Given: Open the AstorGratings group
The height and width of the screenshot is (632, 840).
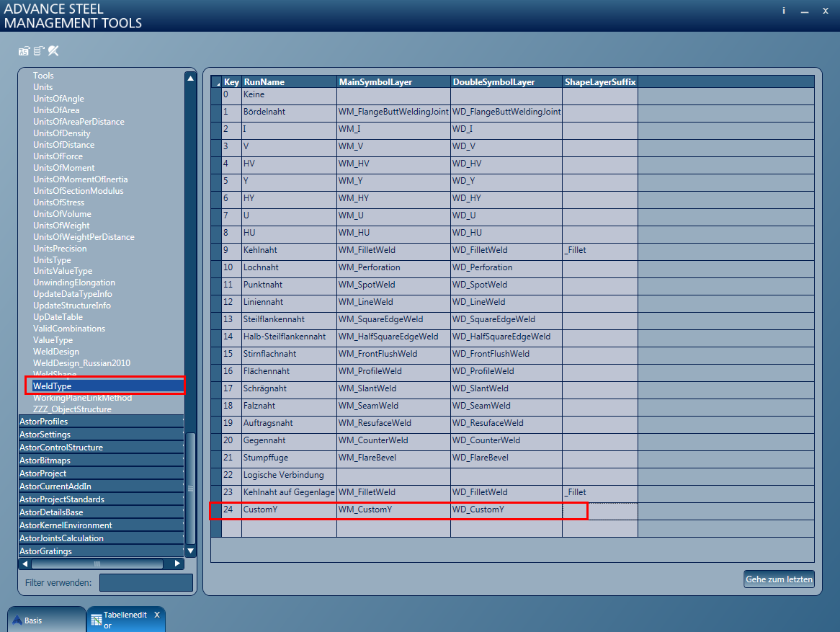Looking at the screenshot, I should [102, 551].
